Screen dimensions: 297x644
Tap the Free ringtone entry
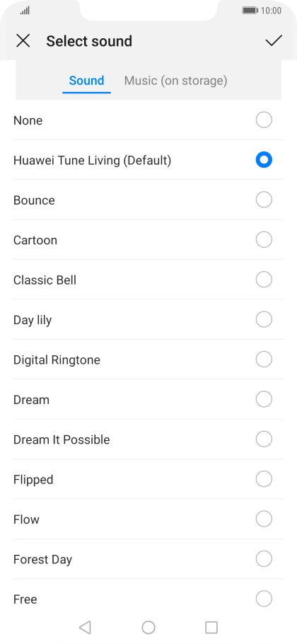[x=148, y=599]
